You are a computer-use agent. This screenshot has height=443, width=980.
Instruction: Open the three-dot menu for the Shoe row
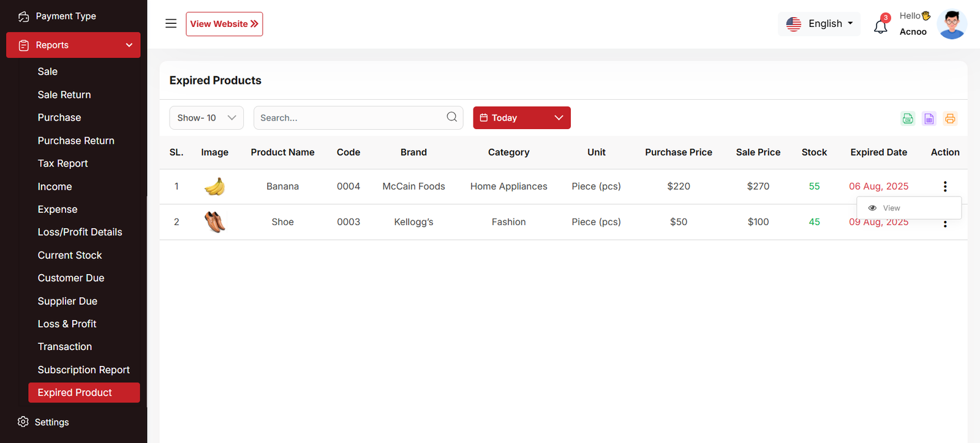944,225
